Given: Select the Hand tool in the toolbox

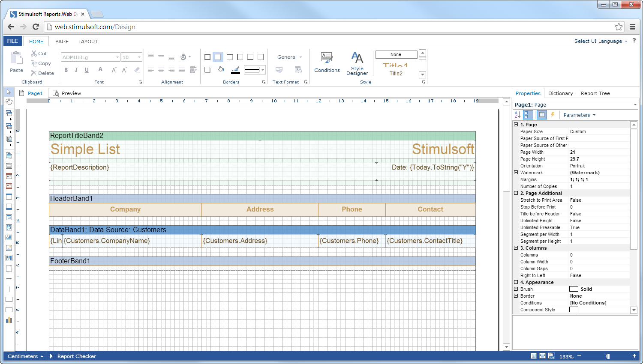Looking at the screenshot, I should [9, 101].
